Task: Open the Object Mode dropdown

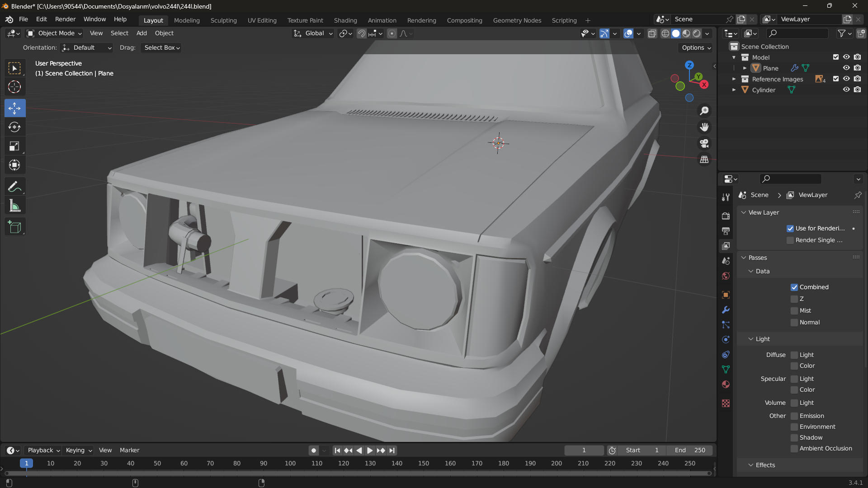Action: point(54,33)
